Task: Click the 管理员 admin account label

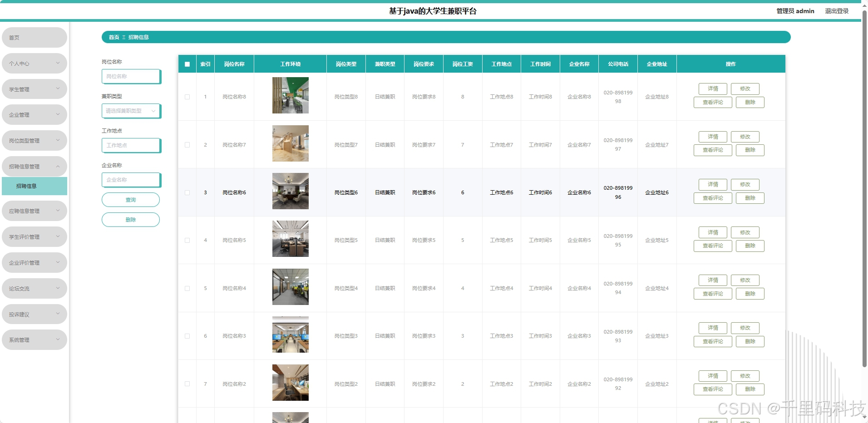Action: [x=795, y=11]
